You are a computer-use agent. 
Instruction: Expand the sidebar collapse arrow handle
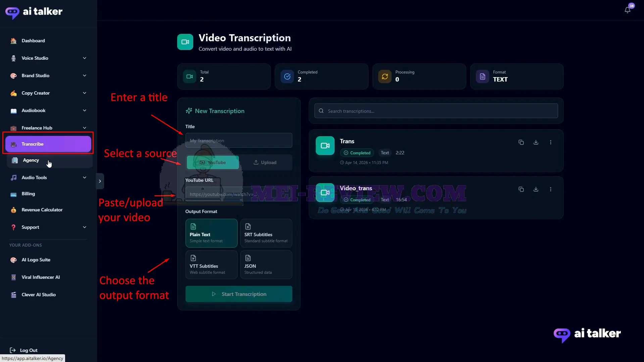(100, 181)
